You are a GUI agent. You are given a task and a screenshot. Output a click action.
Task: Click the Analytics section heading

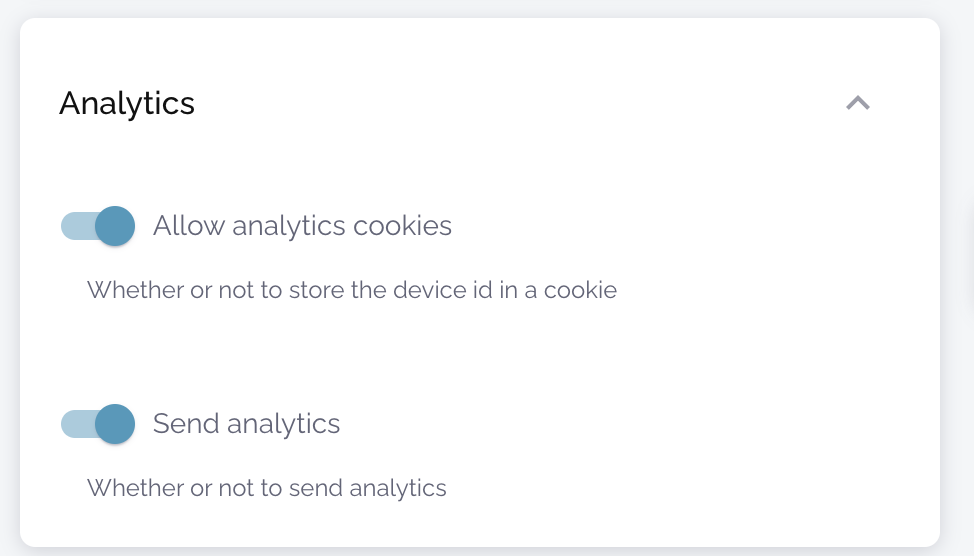click(x=127, y=103)
